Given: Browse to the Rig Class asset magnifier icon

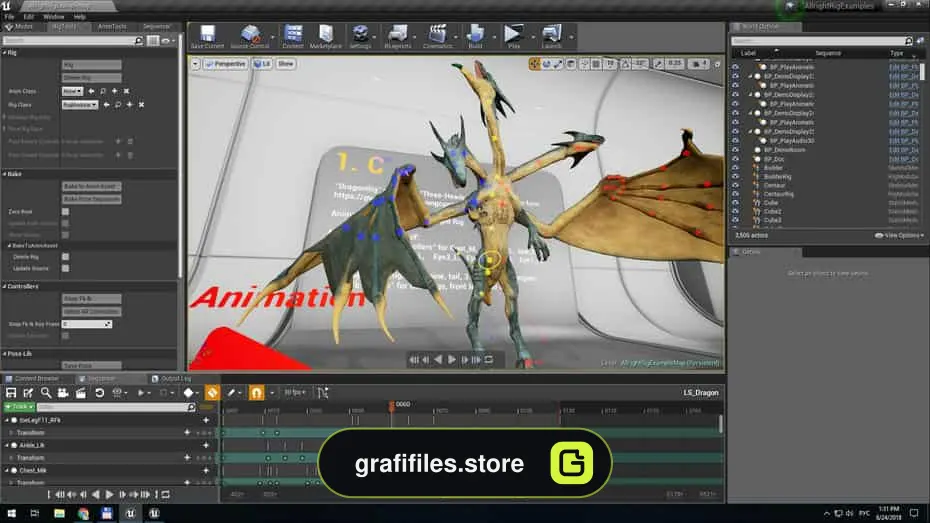Looking at the screenshot, I should pos(118,105).
